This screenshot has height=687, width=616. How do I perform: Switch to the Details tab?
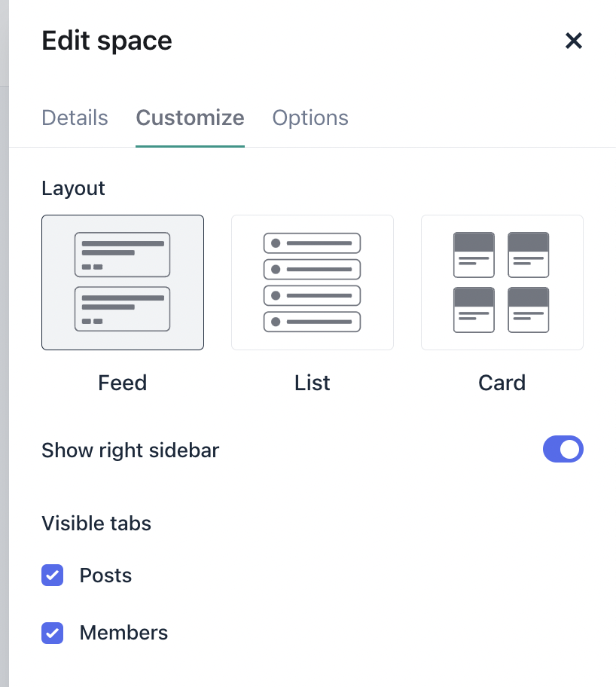pos(75,118)
